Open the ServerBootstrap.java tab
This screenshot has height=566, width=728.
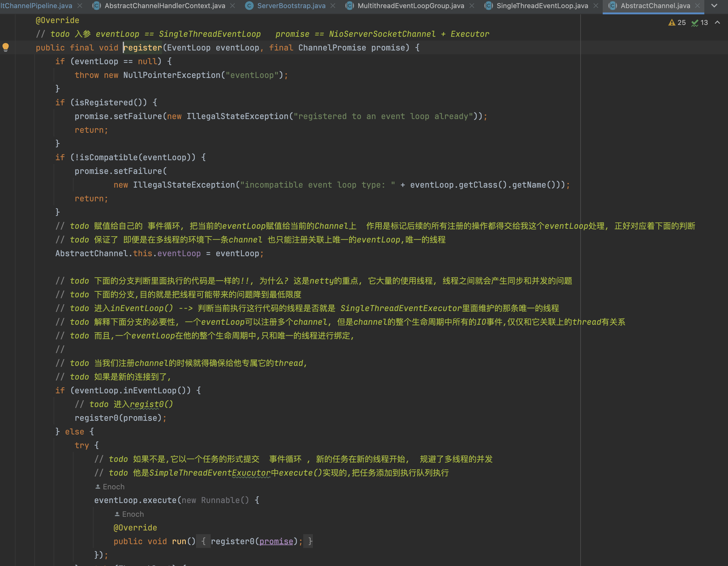point(291,6)
